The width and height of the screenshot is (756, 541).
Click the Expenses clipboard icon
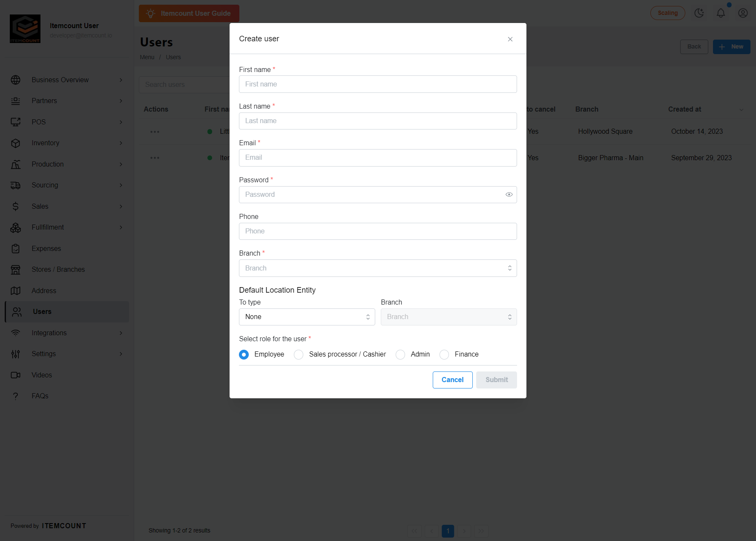(x=16, y=249)
